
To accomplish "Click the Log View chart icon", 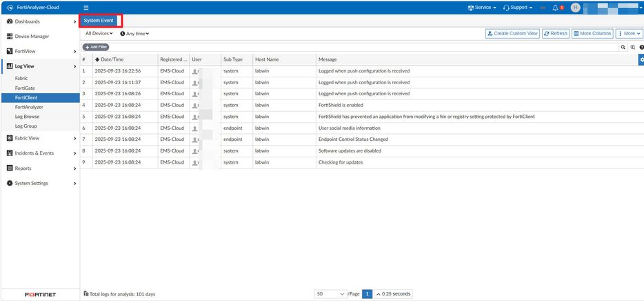I will [10, 66].
